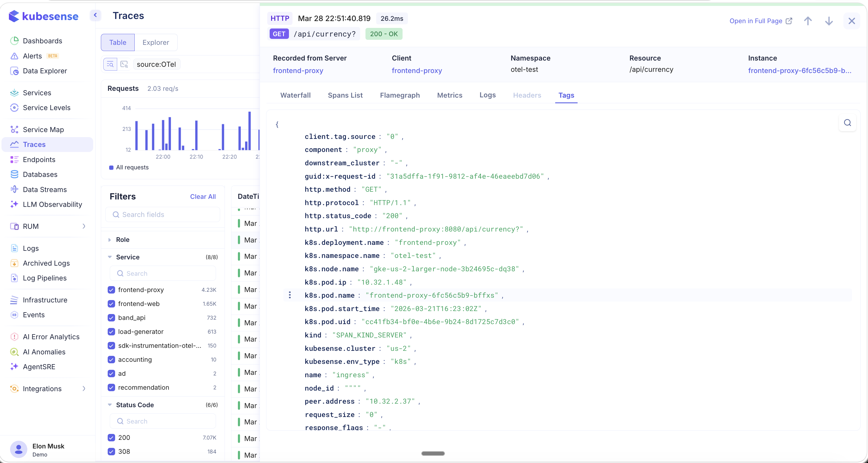Uncheck the frontend-proxy service filter
868x463 pixels.
tap(112, 290)
